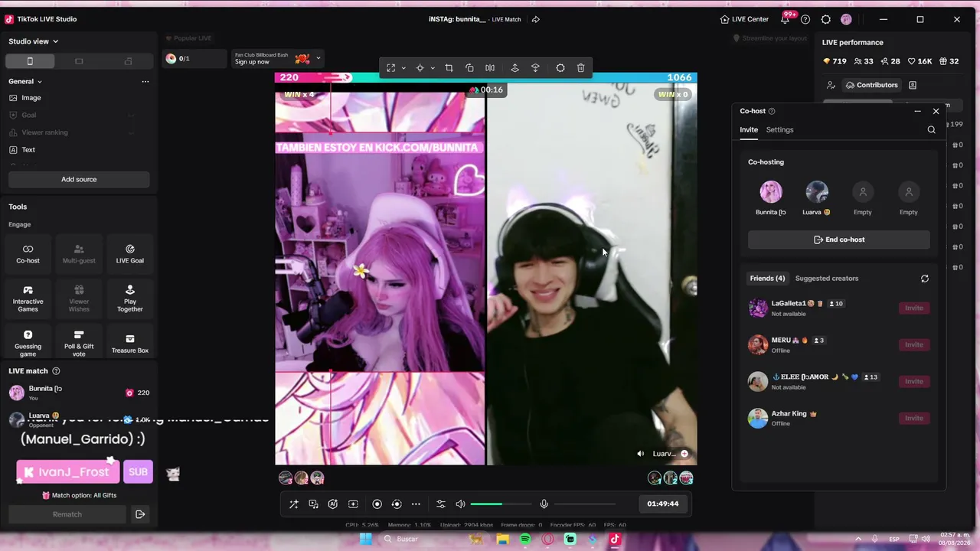Search co-host creators
The width and height of the screenshot is (980, 551).
pos(931,130)
